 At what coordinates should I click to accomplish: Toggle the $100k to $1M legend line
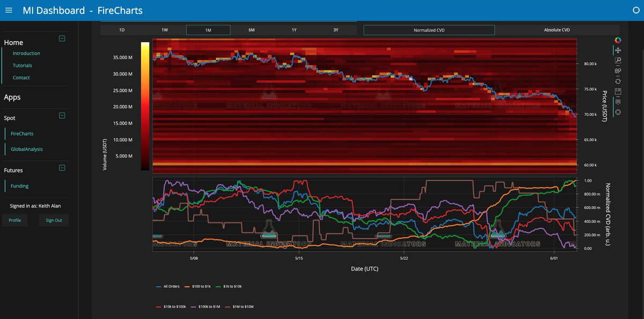(x=205, y=307)
